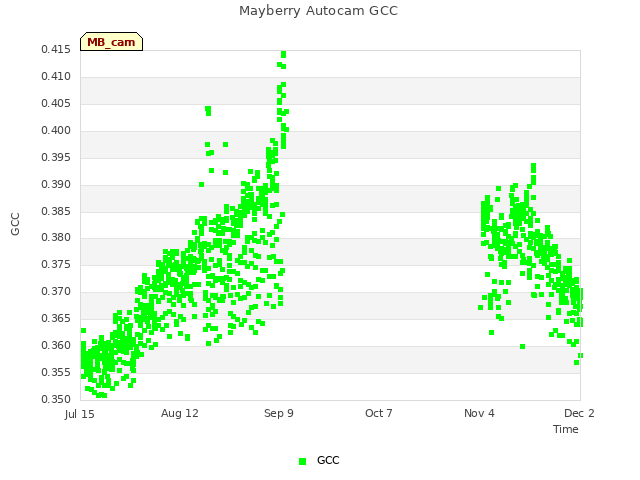Click the 0.385 y-axis value

[56, 211]
